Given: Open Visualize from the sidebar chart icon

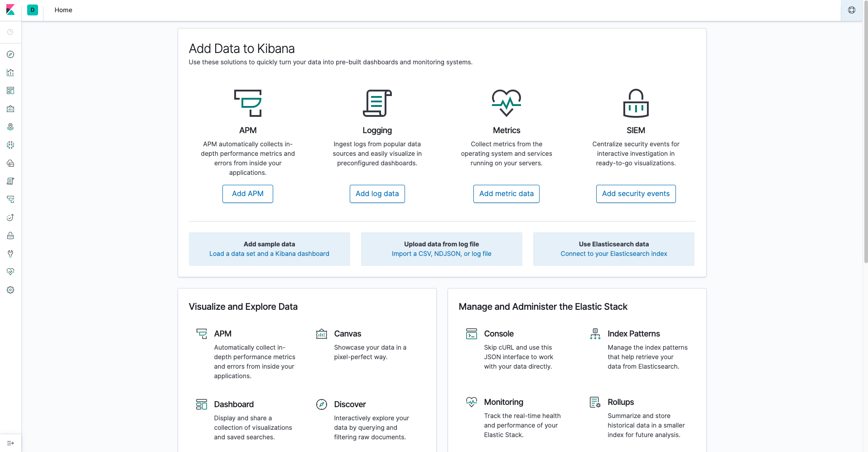Looking at the screenshot, I should click(10, 72).
